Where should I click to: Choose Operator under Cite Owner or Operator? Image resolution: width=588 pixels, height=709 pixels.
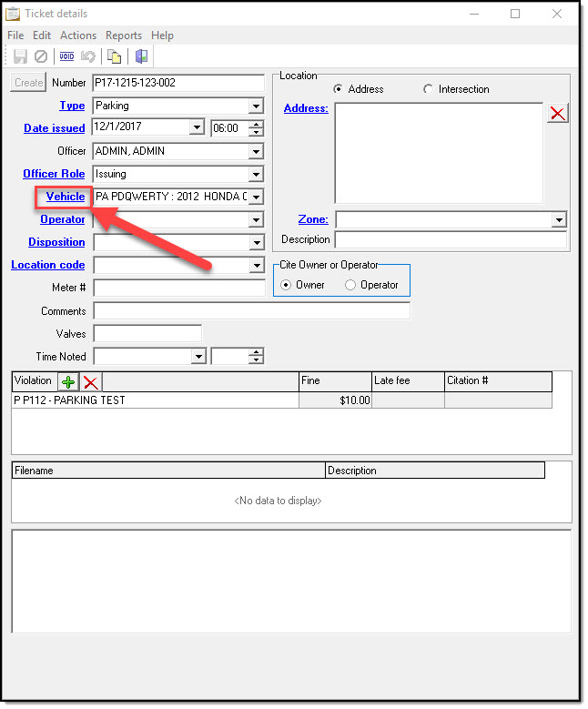coord(351,285)
